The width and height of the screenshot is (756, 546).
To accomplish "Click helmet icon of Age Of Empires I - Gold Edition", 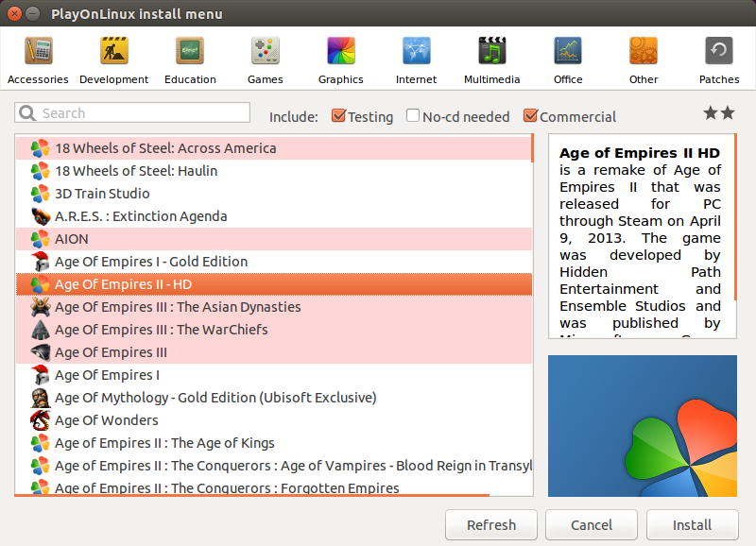I will pos(40,262).
